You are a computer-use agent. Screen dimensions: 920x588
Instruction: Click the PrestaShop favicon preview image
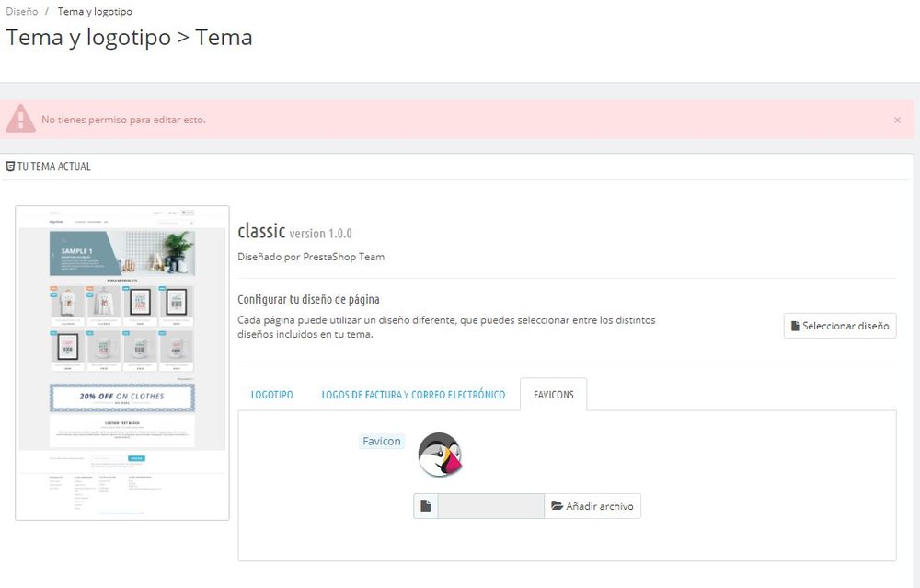441,455
